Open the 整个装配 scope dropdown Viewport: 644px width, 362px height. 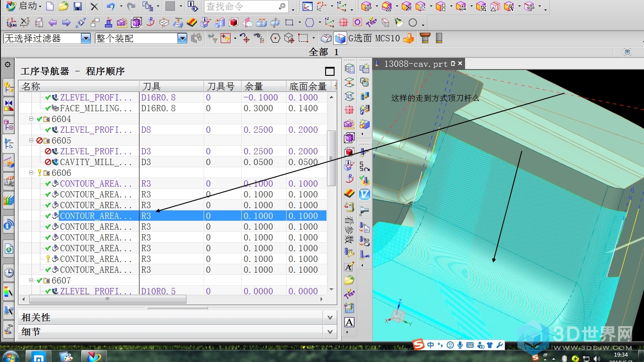[x=182, y=39]
